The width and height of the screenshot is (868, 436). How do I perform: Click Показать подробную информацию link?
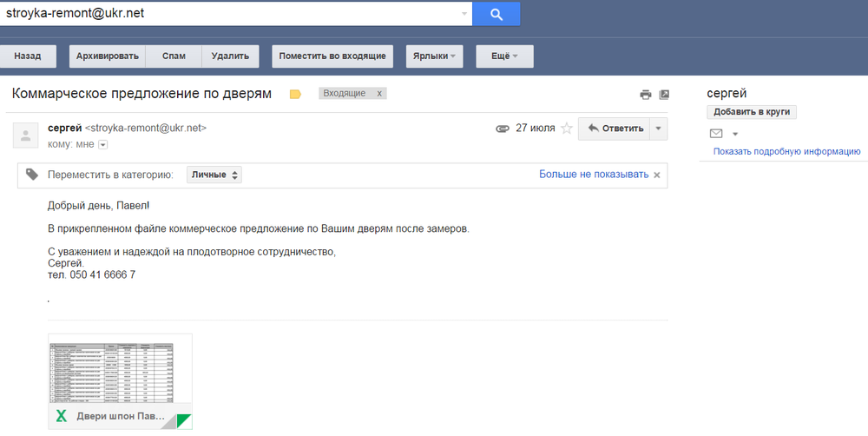coord(786,151)
